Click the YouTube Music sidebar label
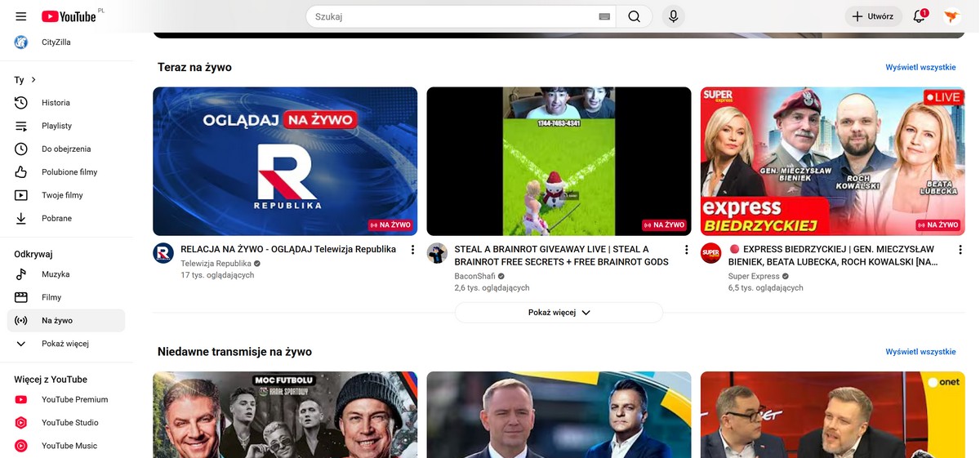This screenshot has width=980, height=458. tap(69, 446)
